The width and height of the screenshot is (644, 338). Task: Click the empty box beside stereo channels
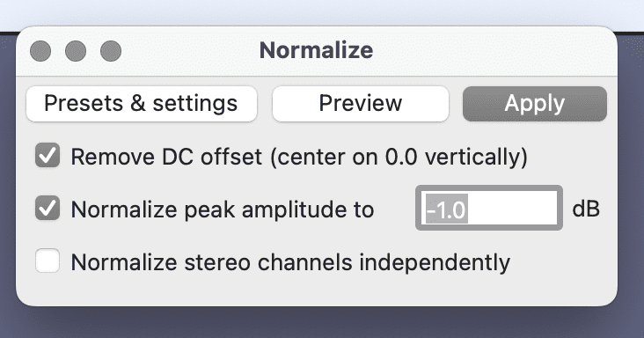48,261
